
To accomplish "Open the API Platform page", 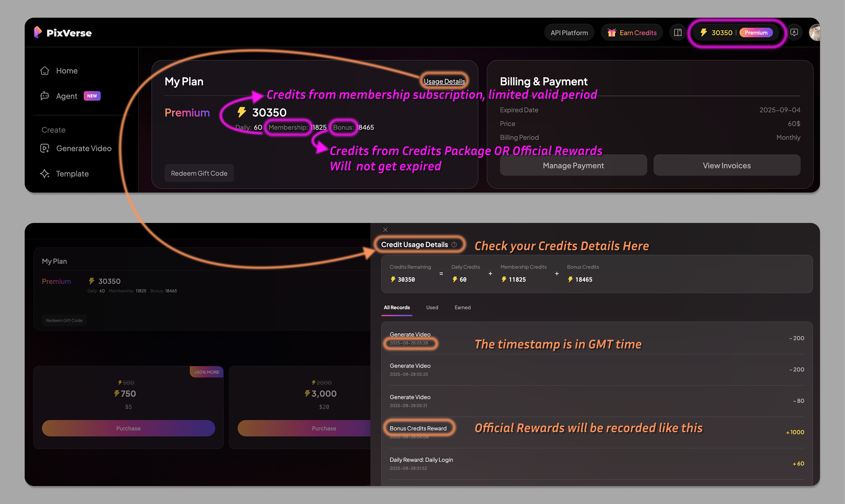I will pyautogui.click(x=569, y=32).
